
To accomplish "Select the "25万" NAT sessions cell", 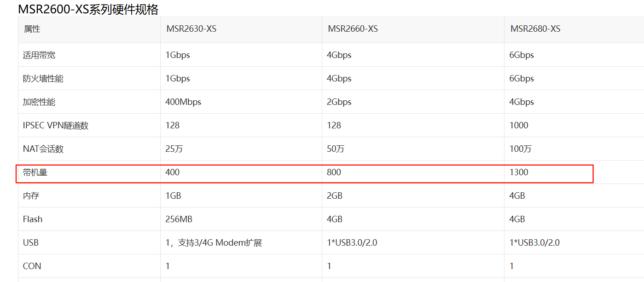I will (174, 149).
